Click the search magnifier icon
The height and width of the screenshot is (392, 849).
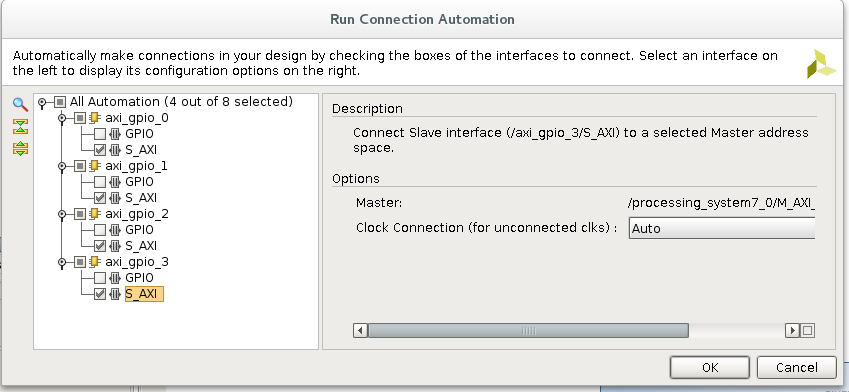(x=20, y=104)
